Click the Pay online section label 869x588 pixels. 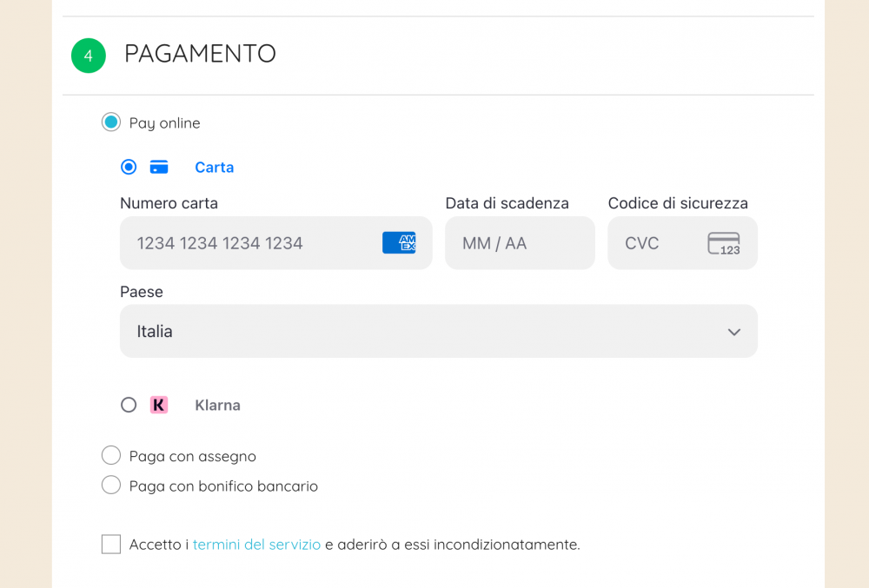point(164,122)
